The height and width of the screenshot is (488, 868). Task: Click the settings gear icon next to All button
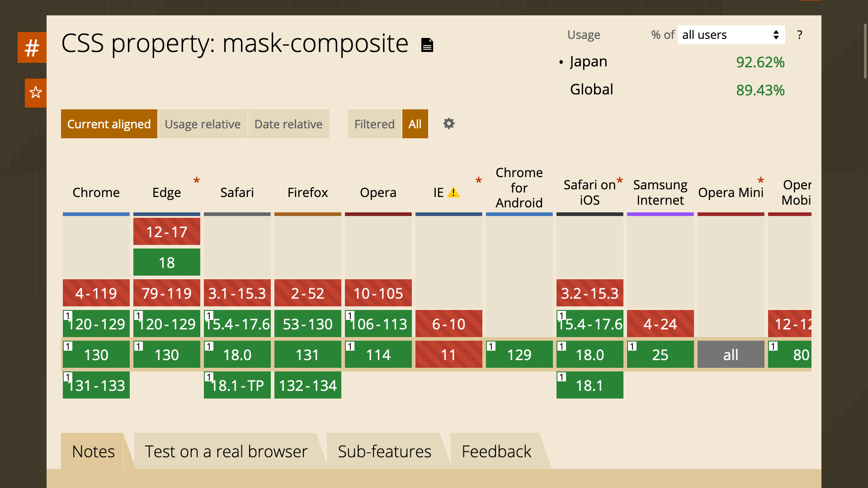tap(448, 123)
